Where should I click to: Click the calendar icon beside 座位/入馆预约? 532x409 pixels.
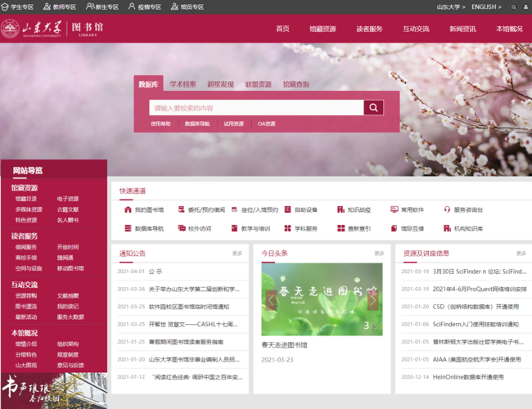(234, 209)
